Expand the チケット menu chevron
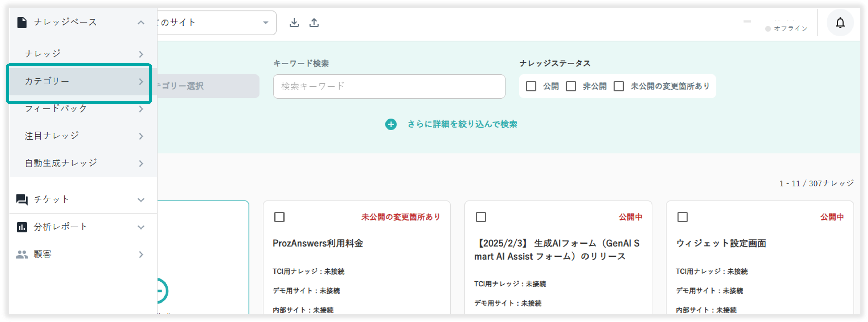868x322 pixels. pyautogui.click(x=141, y=200)
